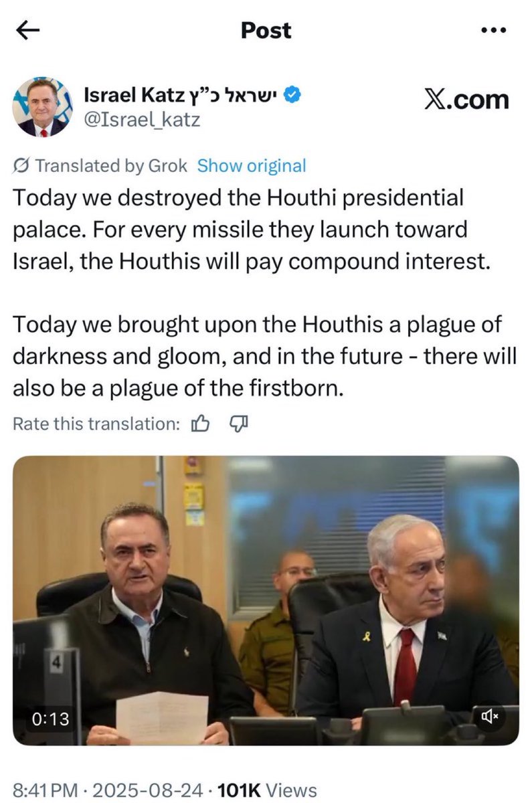Tap the back arrow
The image size is (532, 803).
(x=29, y=31)
